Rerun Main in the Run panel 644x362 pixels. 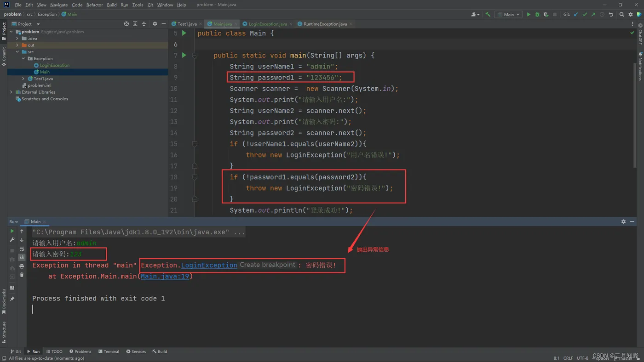click(x=12, y=232)
